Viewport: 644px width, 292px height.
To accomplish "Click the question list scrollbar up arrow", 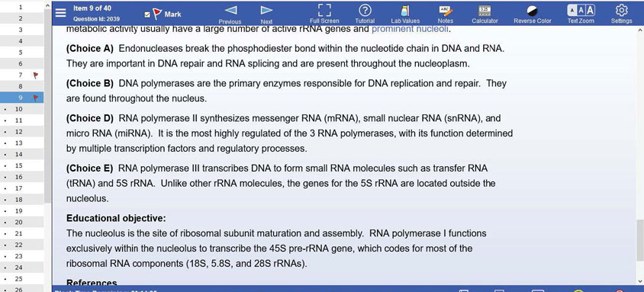I will [47, 6].
